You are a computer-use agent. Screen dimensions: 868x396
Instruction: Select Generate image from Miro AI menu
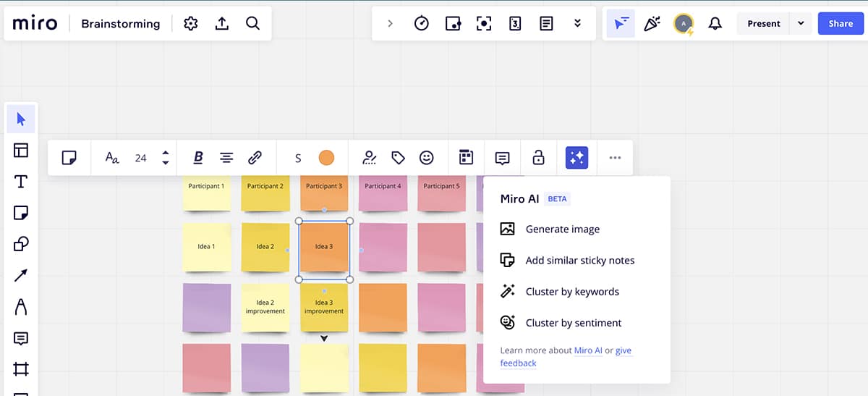click(562, 229)
